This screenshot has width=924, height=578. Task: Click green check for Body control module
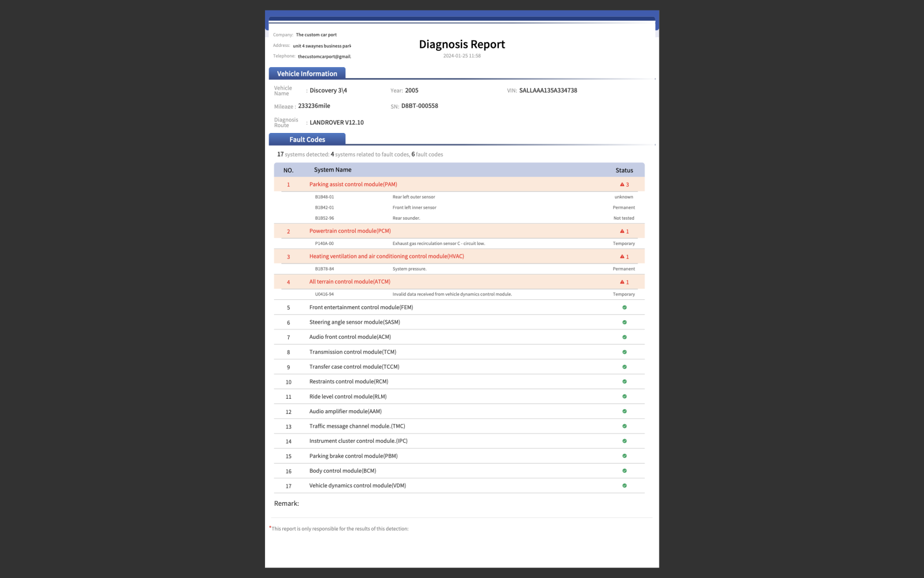click(x=624, y=470)
